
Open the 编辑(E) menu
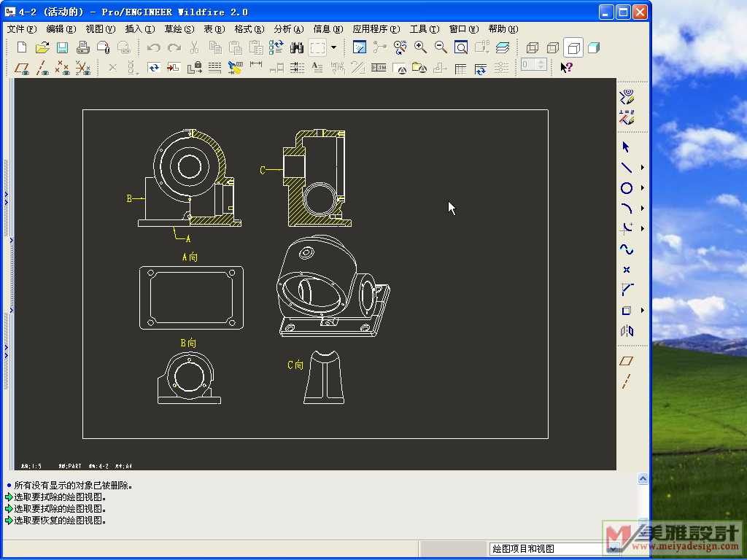pos(61,29)
